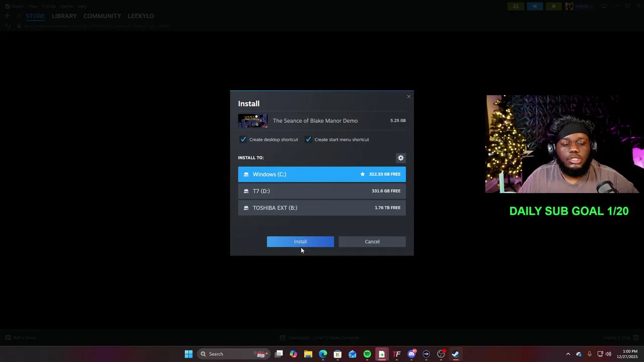Open Microsoft Store from the taskbar
This screenshot has height=362, width=644.
(x=338, y=354)
